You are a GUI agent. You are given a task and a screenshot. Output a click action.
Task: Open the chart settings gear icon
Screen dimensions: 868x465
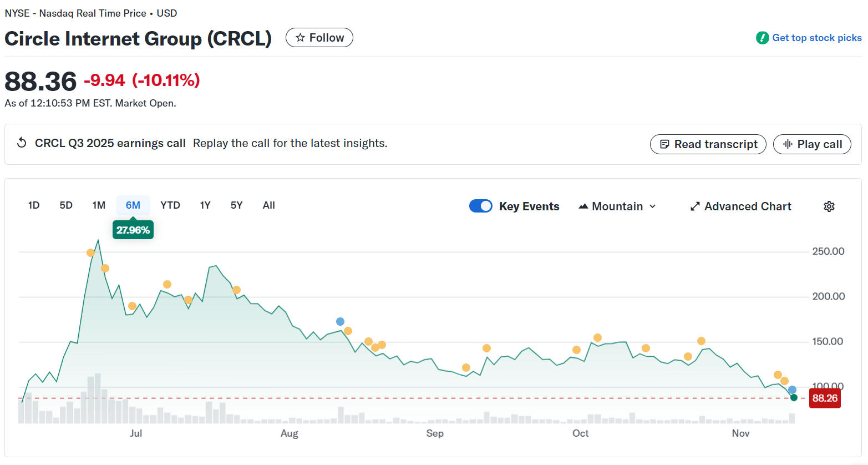pos(829,206)
